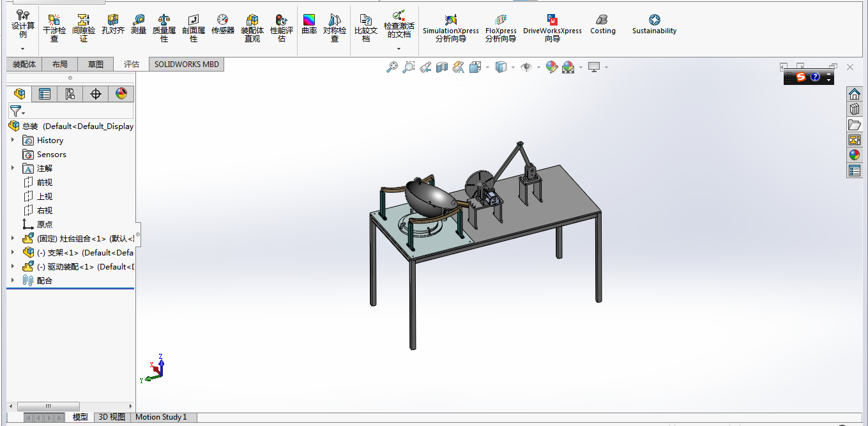Click the 传感器 sensor tool
This screenshot has width=868, height=426.
[x=223, y=25]
